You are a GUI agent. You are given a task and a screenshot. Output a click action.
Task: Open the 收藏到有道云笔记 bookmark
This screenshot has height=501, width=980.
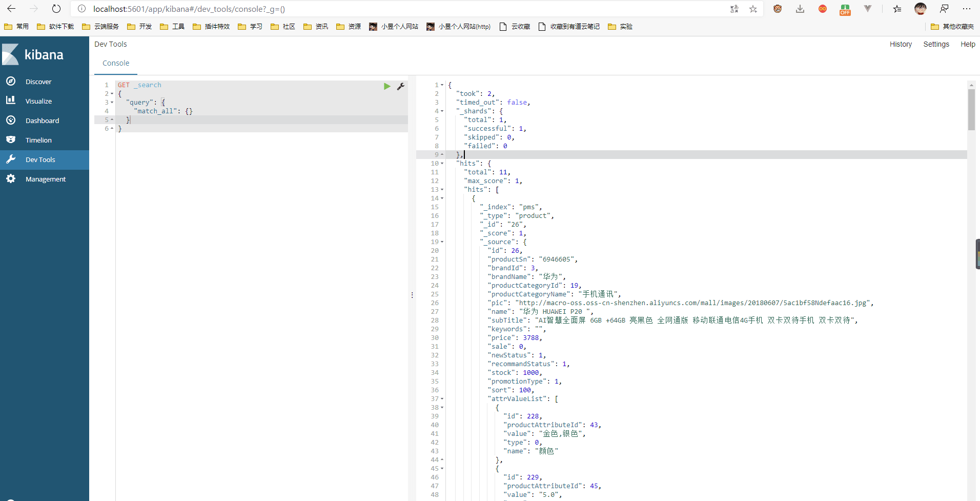pos(569,27)
